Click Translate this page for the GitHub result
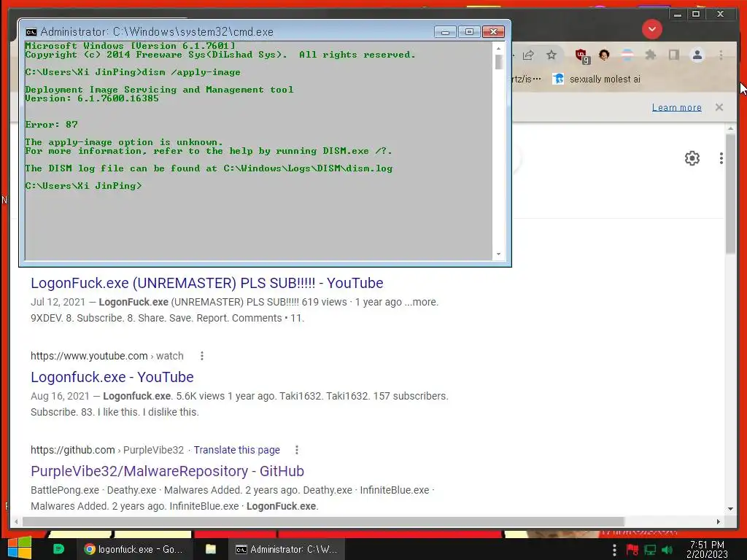The image size is (747, 560). point(236,450)
